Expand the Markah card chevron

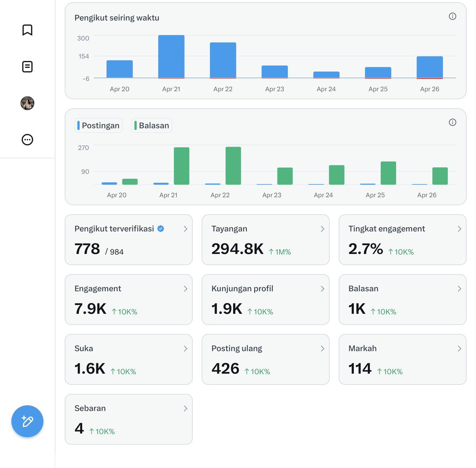coord(459,348)
